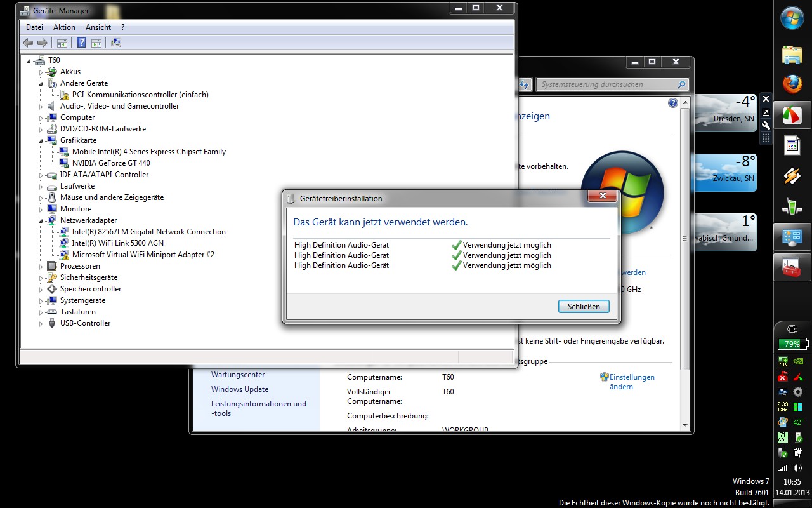Click the 79% battery gauge
The image size is (812, 508).
point(793,344)
